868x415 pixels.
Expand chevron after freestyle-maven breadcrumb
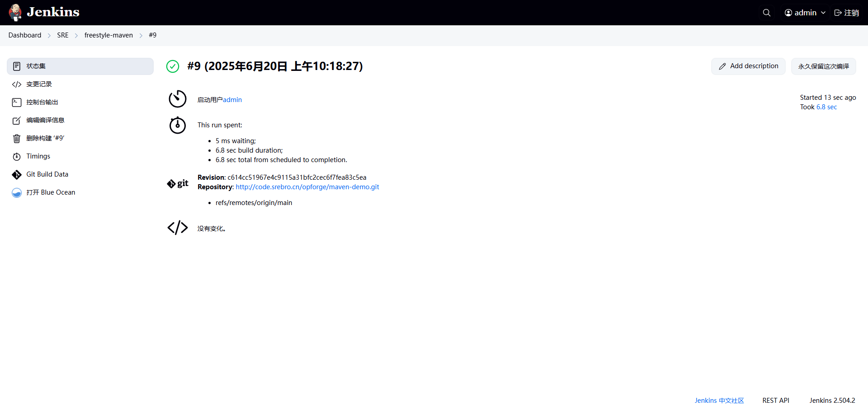pos(141,36)
